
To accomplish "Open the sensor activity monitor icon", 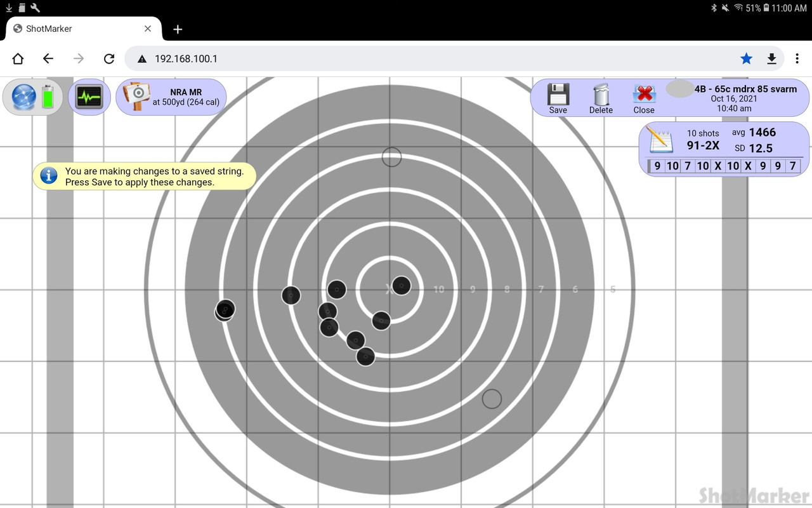I will click(x=89, y=97).
